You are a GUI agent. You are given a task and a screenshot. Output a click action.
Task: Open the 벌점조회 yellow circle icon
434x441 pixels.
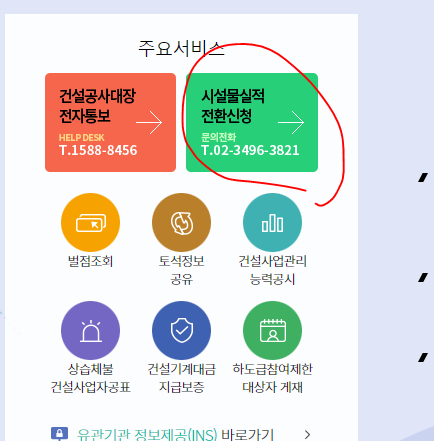90,222
